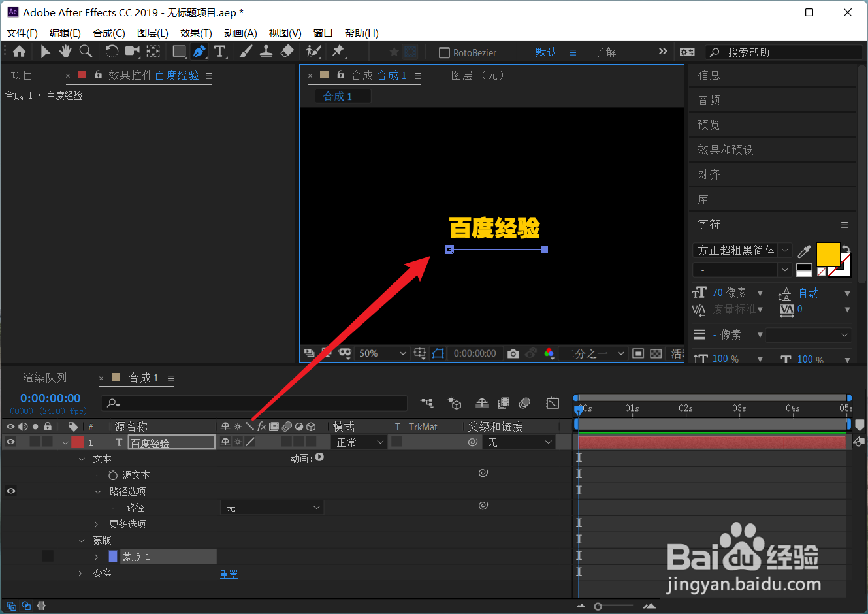Select the Rectangle shape tool
This screenshot has height=614, width=868.
tap(179, 52)
